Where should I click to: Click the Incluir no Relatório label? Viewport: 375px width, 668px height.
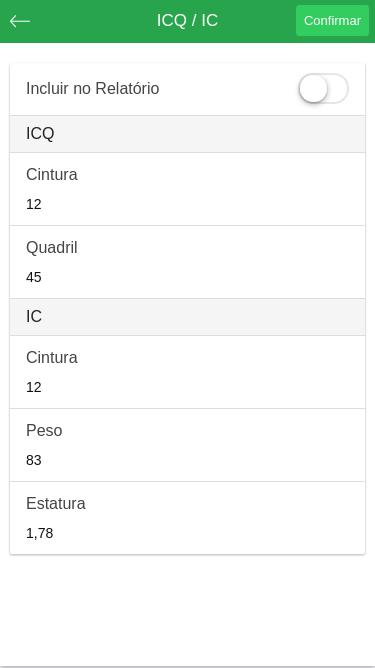92,89
